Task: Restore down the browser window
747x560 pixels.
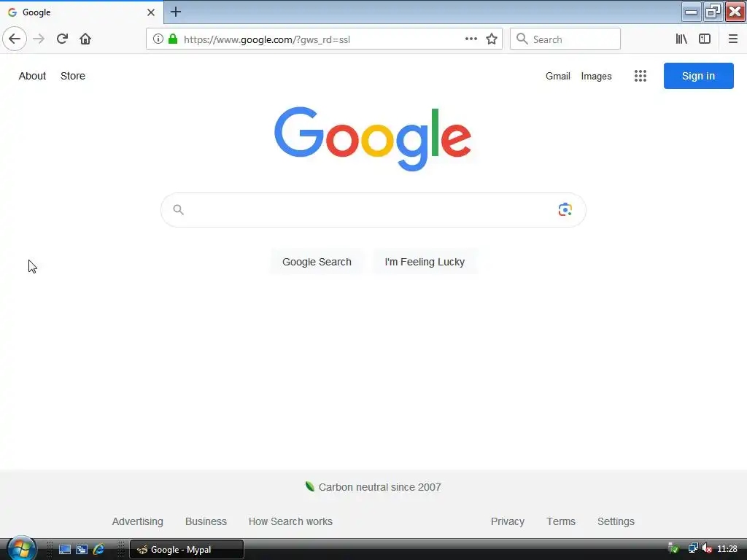Action: (x=713, y=12)
